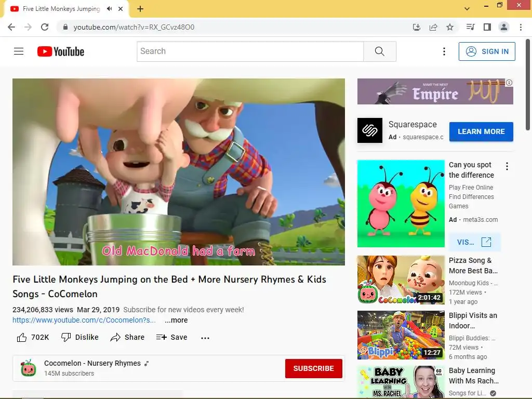Open the YouTube hamburger guide menu

[19, 51]
